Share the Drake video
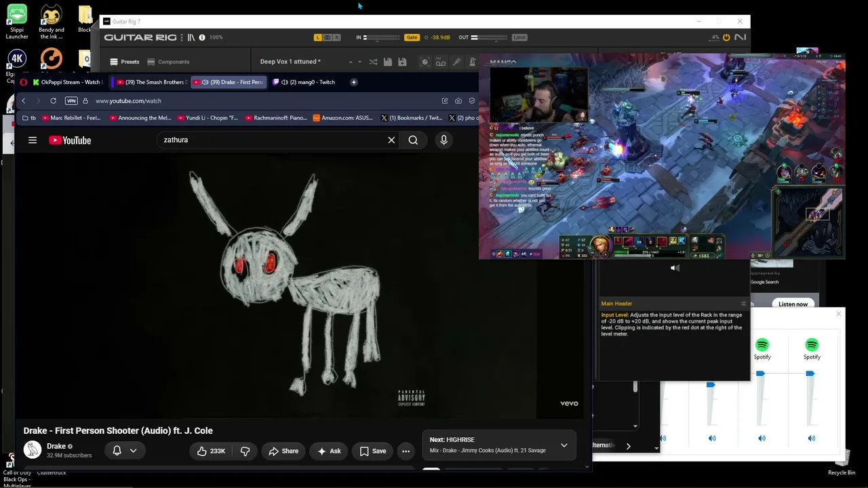This screenshot has height=488, width=868. pos(283,451)
